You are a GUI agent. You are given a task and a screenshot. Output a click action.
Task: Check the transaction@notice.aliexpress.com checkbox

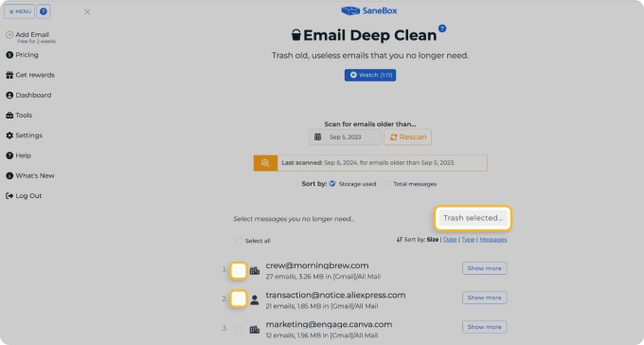239,299
